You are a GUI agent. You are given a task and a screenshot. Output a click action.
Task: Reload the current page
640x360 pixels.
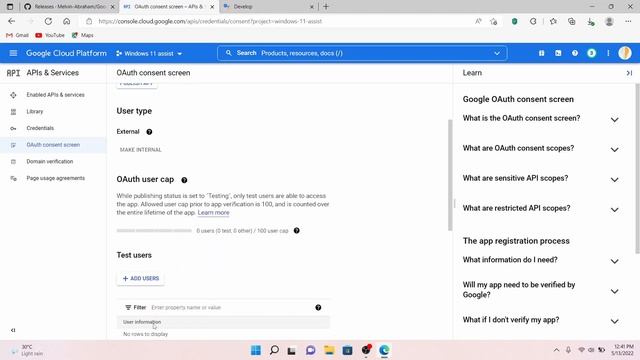tap(48, 21)
